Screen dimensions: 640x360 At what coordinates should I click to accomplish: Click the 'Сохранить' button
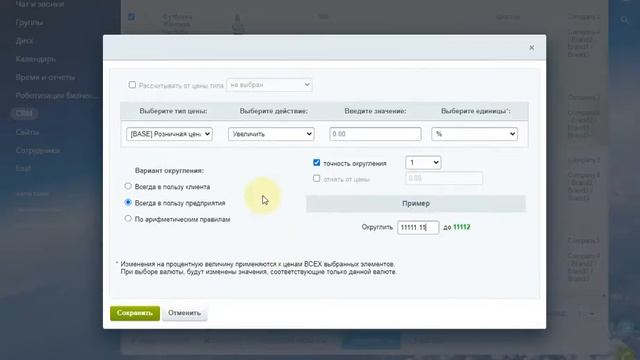tap(135, 313)
